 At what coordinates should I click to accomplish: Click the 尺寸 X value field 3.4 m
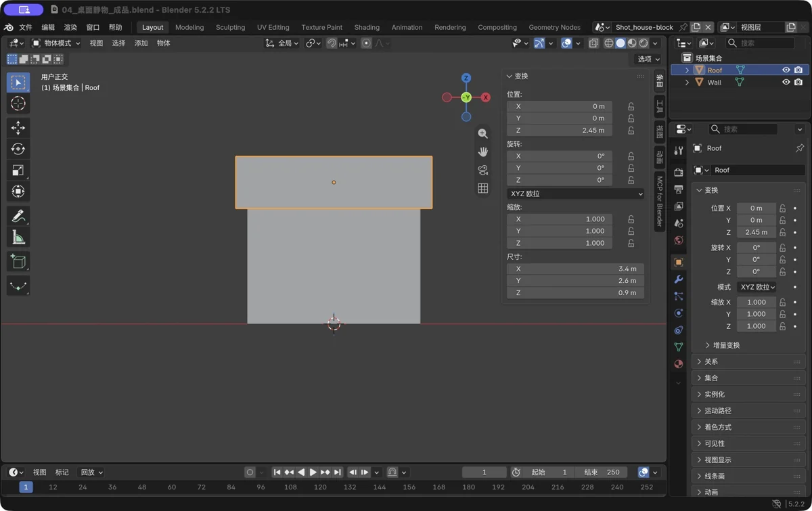point(575,269)
